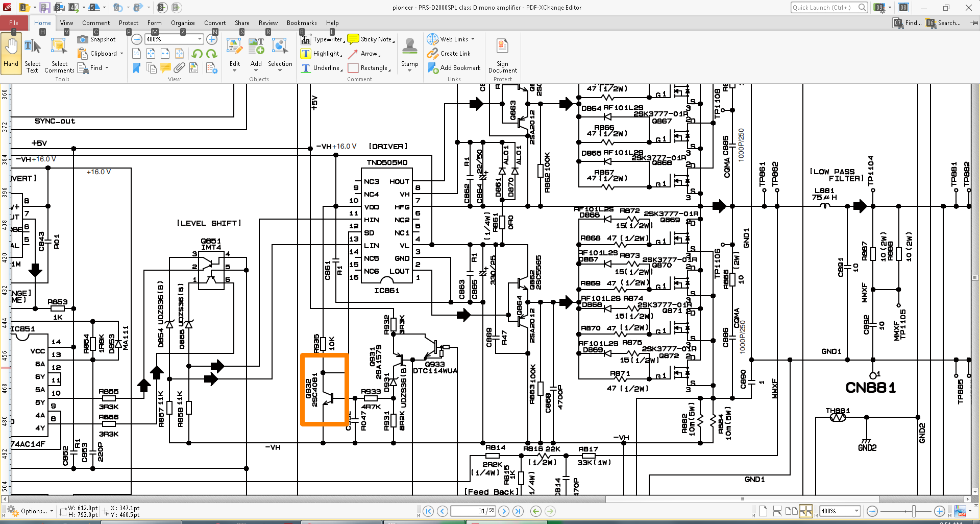980x524 pixels.
Task: Jump to the last page
Action: pos(518,511)
